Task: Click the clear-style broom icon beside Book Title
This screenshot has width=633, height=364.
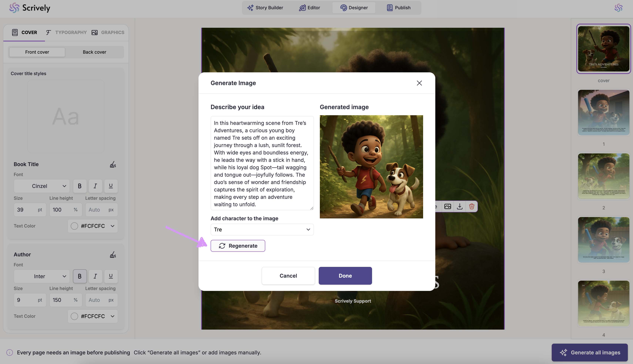Action: coord(113,164)
